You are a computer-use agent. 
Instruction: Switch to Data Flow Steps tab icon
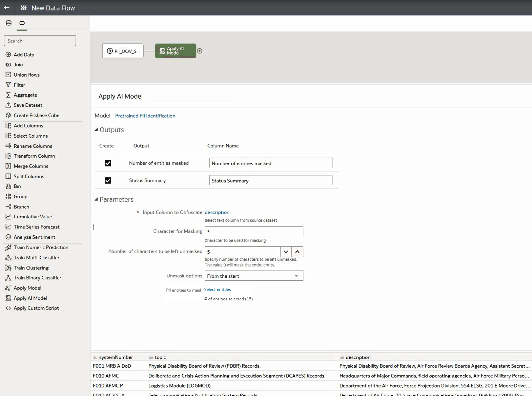coord(22,23)
